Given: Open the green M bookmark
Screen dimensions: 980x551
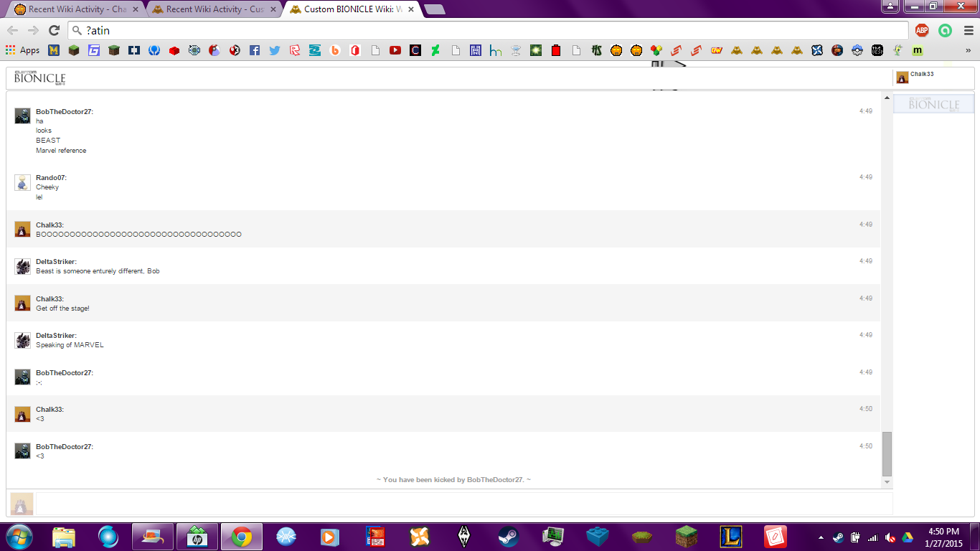Looking at the screenshot, I should coord(918,50).
